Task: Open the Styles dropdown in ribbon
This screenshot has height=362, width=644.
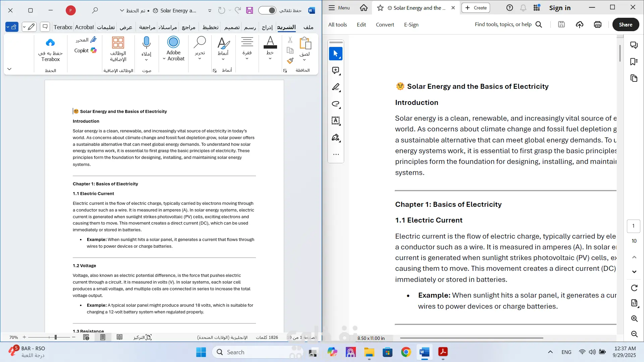Action: [223, 59]
